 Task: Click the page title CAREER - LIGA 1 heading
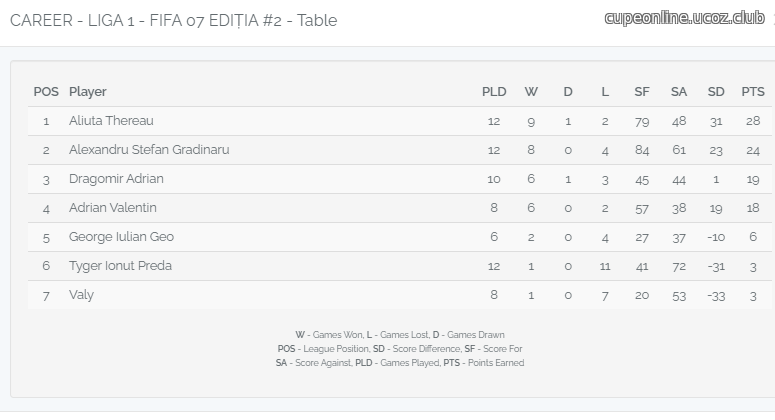[173, 21]
